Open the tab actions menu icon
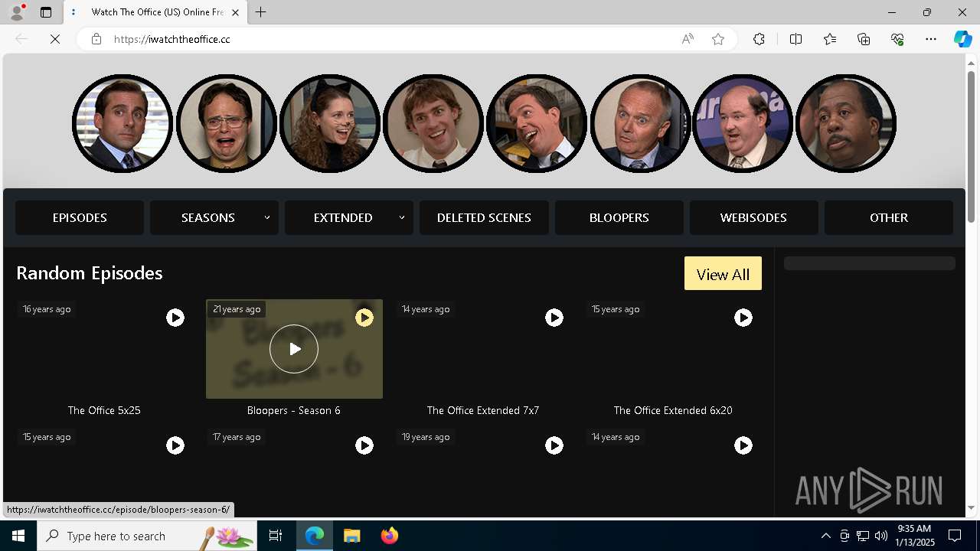This screenshot has width=980, height=551. pos(46,12)
